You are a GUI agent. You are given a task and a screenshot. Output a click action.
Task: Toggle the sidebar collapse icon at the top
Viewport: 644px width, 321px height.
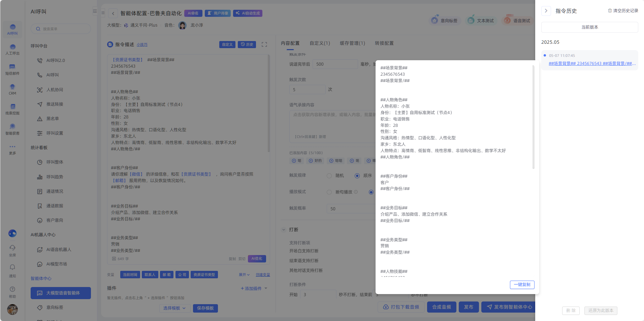[x=95, y=11]
